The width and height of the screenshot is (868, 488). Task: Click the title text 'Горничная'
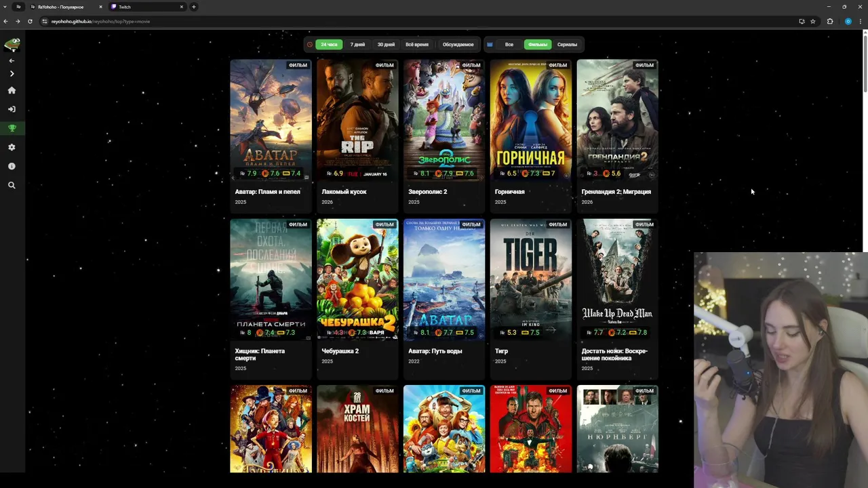tap(510, 192)
